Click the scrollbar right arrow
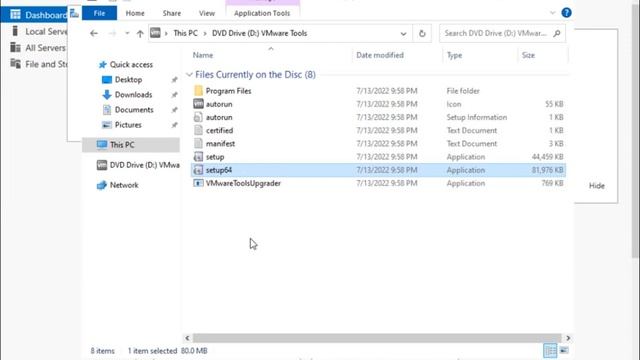The height and width of the screenshot is (360, 640). pos(568,338)
